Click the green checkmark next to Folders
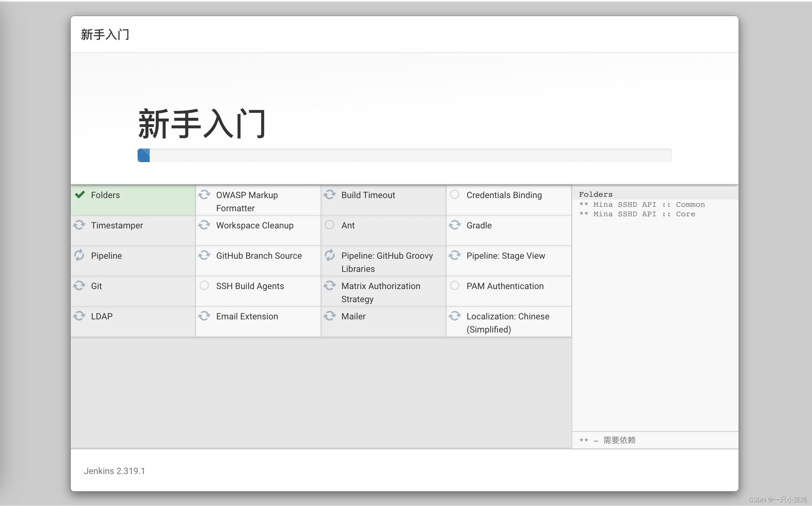The width and height of the screenshot is (812, 506). [x=80, y=195]
